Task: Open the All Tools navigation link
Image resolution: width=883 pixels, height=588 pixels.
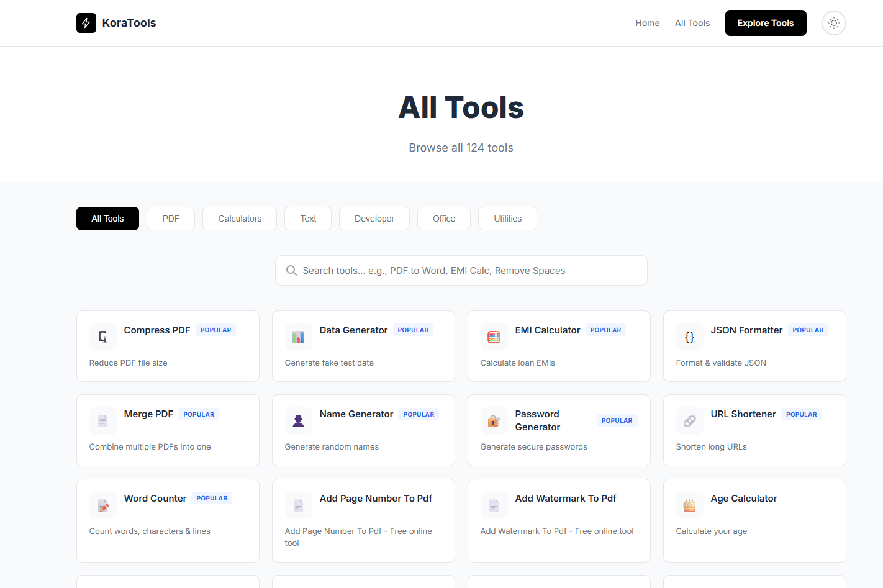Action: pos(692,22)
